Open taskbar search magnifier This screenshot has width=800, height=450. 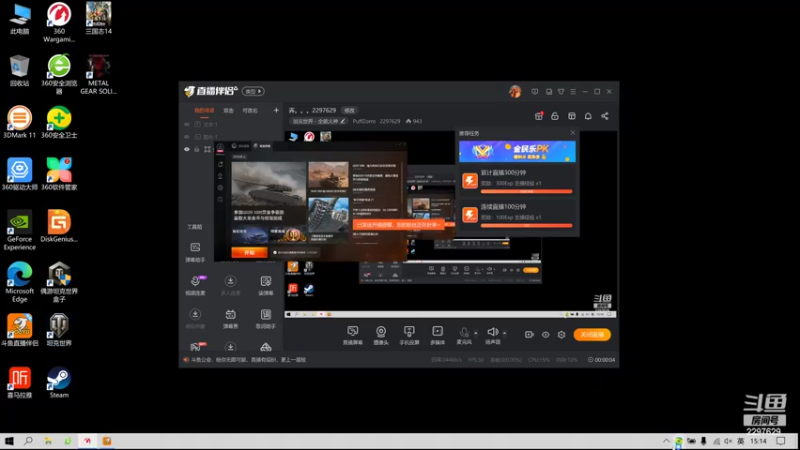pos(29,441)
